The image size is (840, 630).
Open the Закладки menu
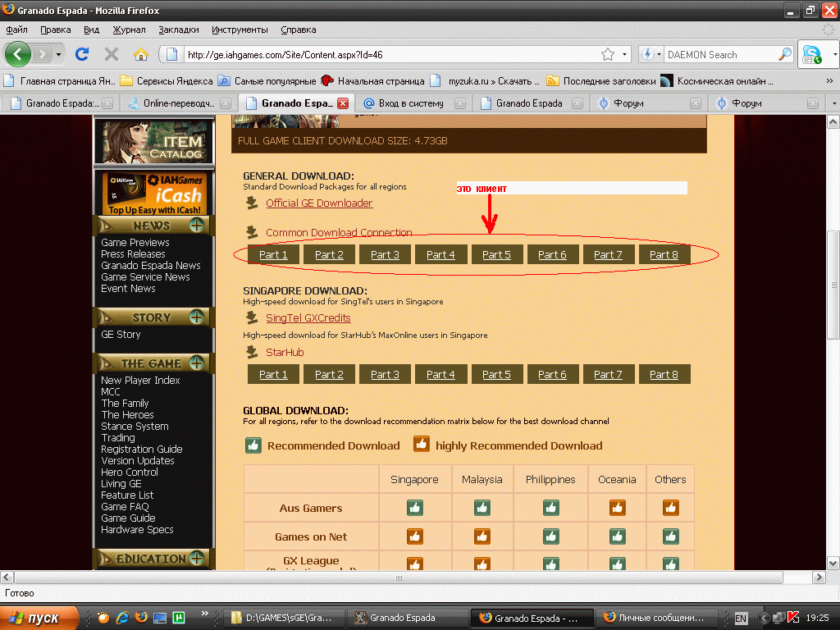pyautogui.click(x=178, y=30)
